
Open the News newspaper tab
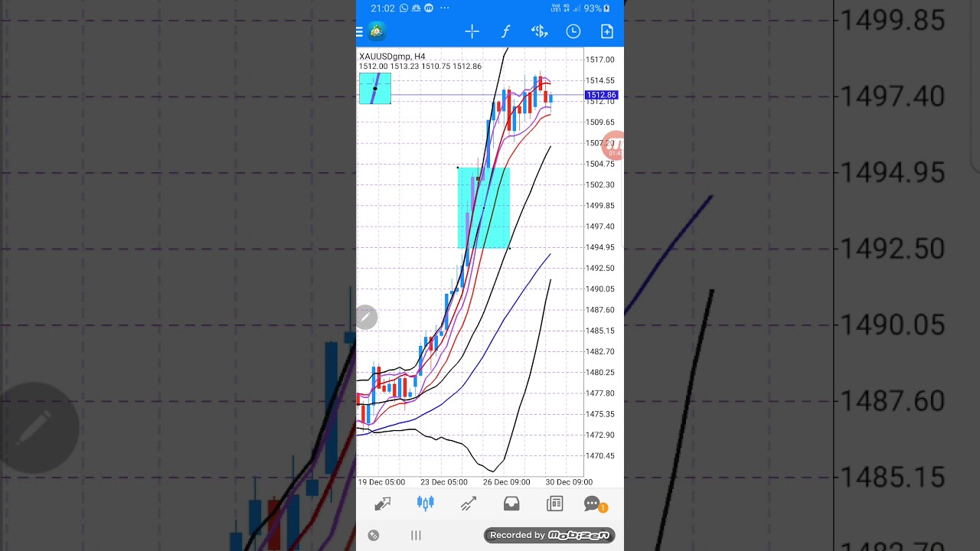(x=554, y=504)
